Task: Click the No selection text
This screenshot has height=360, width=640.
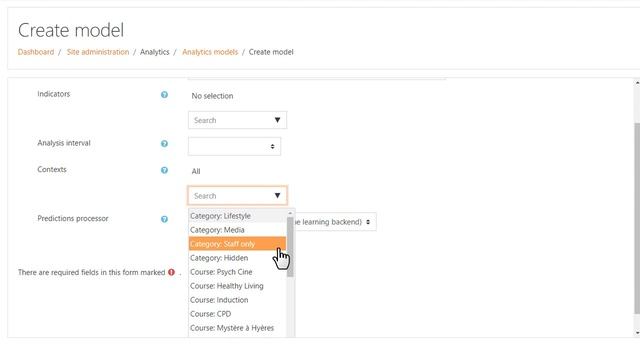Action: (x=212, y=96)
